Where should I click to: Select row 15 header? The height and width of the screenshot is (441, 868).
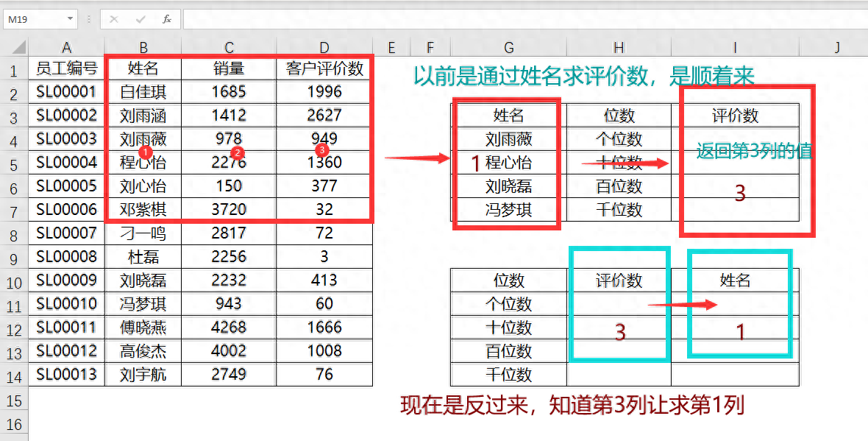(14, 401)
